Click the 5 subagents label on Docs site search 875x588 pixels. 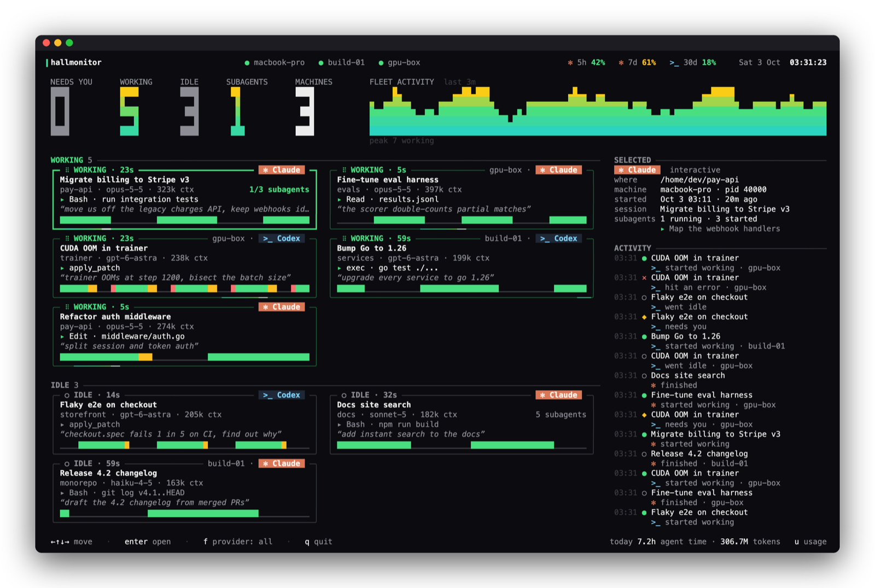pyautogui.click(x=561, y=415)
